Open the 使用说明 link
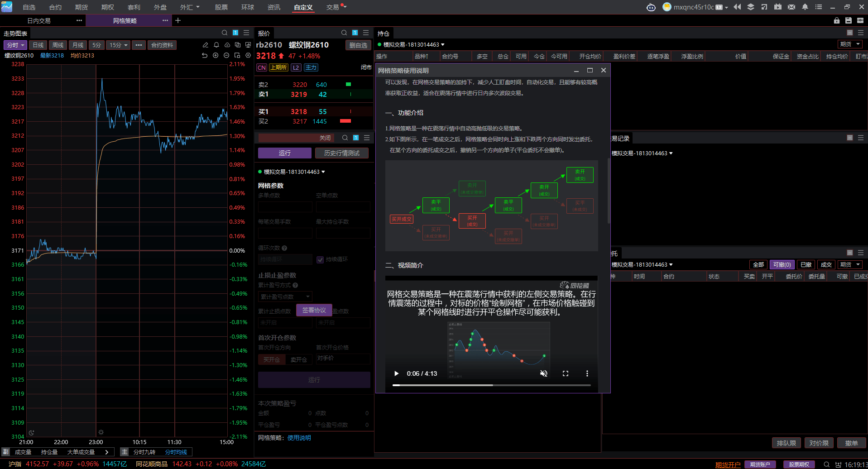 299,438
